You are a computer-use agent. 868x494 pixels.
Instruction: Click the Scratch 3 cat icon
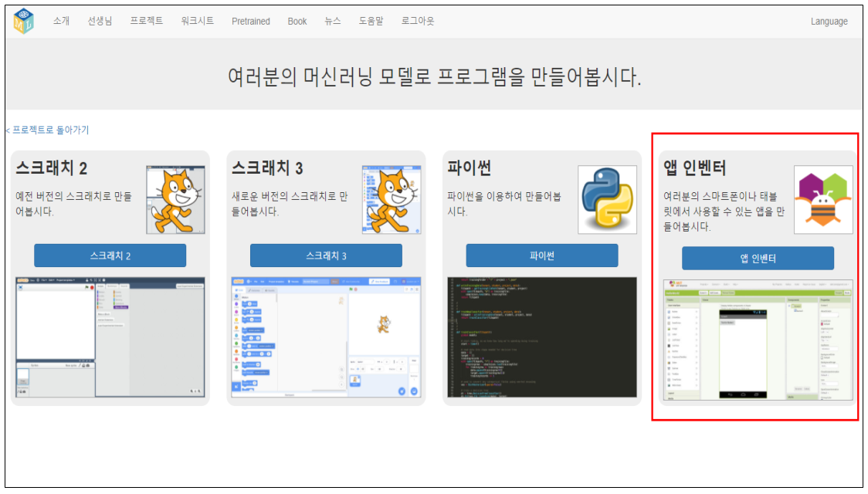[x=392, y=200]
